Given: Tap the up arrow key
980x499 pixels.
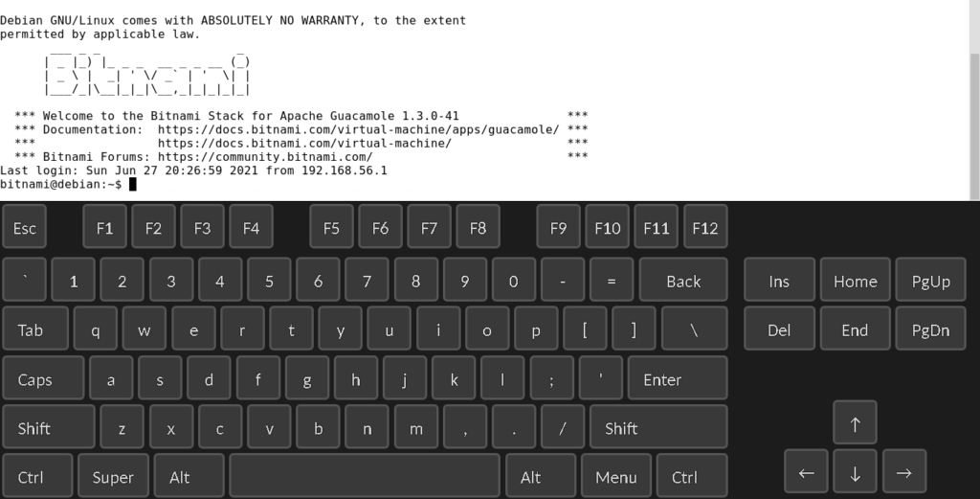Looking at the screenshot, I should click(x=855, y=422).
